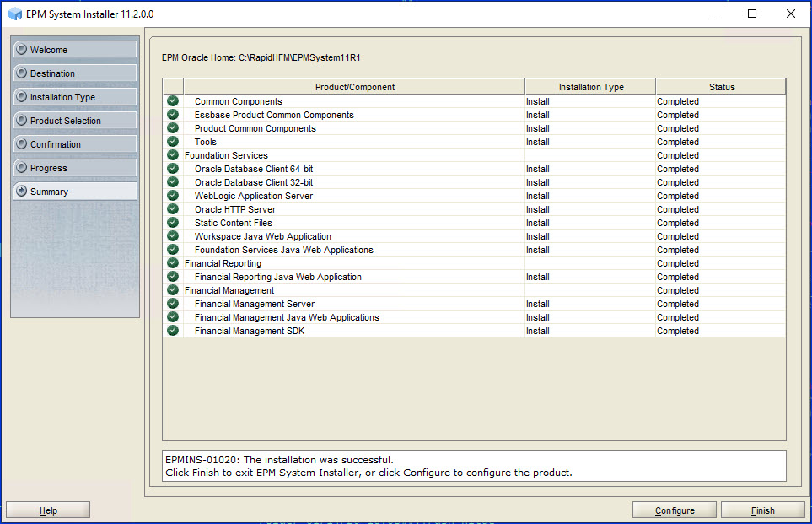Close the EPM System Installer window
Screen dimensions: 812x524
point(790,14)
